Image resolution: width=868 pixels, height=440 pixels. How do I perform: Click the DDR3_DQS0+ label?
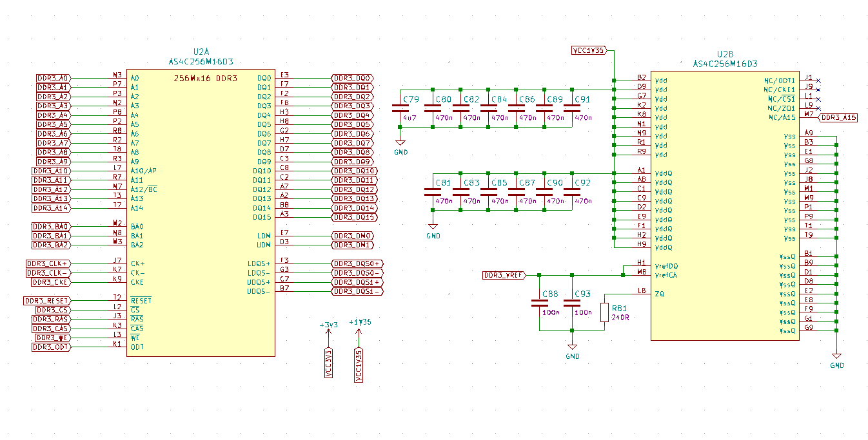click(x=357, y=263)
